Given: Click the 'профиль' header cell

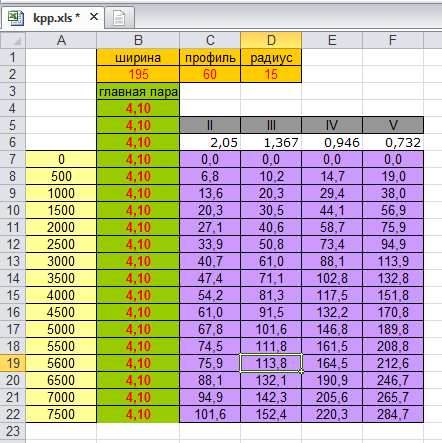Looking at the screenshot, I should 210,57.
